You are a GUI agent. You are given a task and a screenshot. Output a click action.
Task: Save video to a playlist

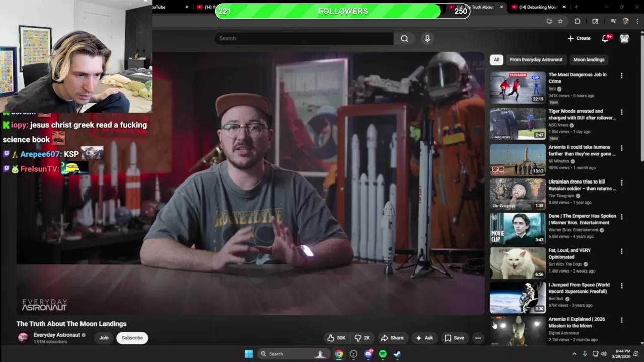point(454,338)
